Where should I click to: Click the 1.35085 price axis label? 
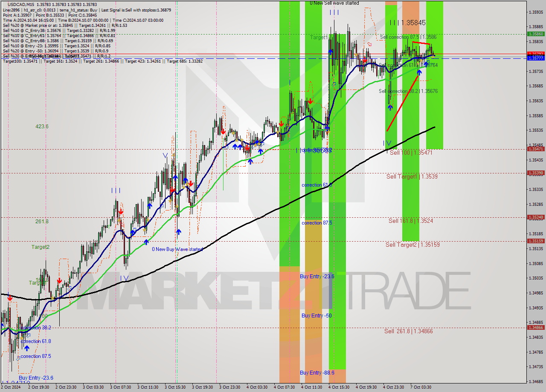point(536,263)
